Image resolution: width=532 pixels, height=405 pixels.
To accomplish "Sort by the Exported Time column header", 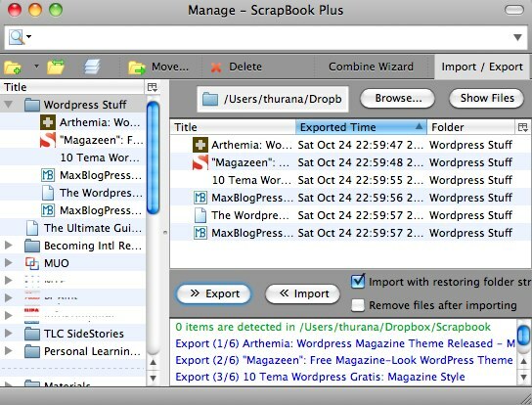I will [x=361, y=127].
